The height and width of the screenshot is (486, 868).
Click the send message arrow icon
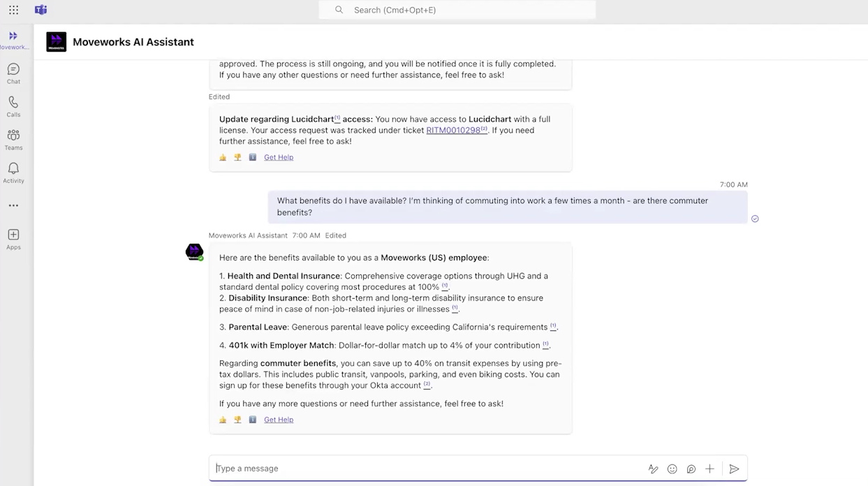[x=734, y=469]
